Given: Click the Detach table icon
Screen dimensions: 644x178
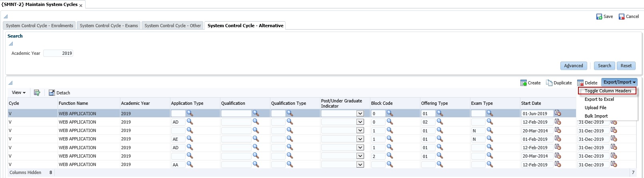Looking at the screenshot, I should [x=52, y=93].
